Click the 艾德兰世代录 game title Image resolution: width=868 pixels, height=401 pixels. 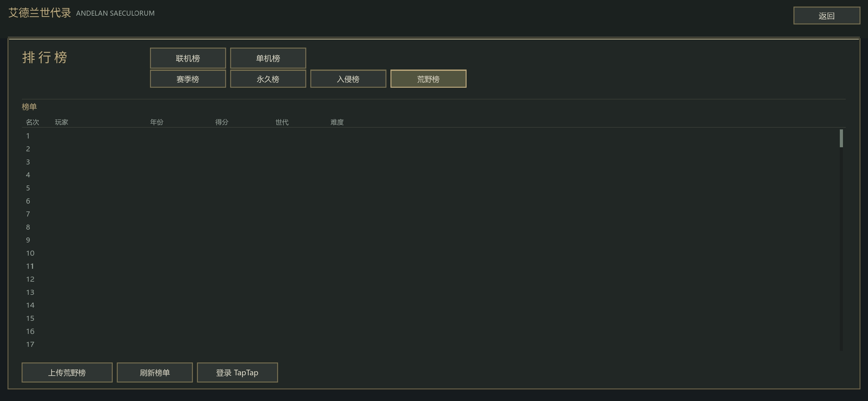[40, 13]
